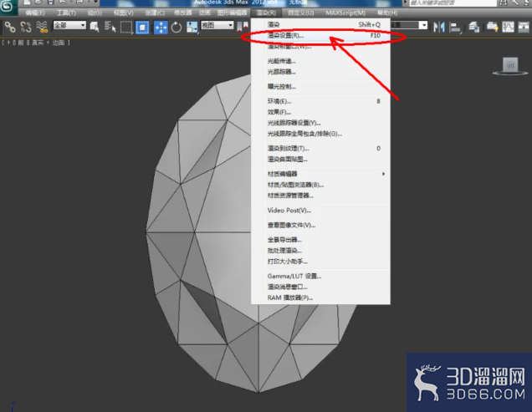The height and width of the screenshot is (412, 532).
Task: Select 材质资源管理器... menu entry
Action: 320,196
